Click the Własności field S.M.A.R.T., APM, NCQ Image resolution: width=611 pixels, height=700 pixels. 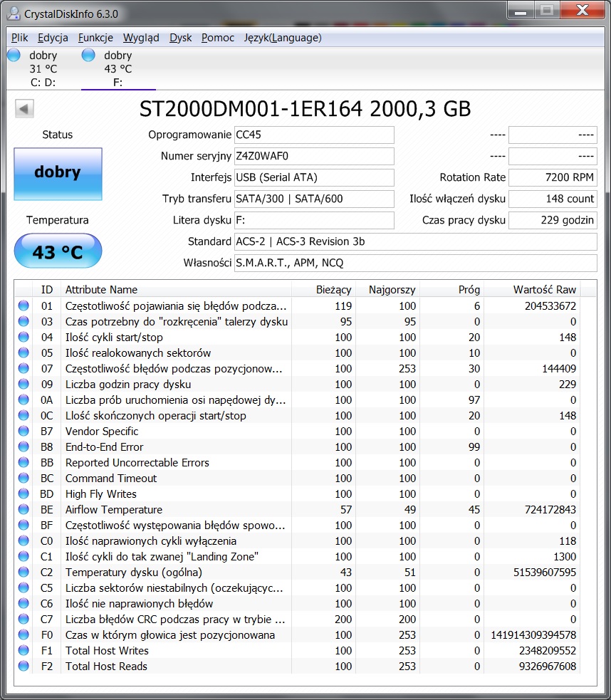(x=415, y=263)
